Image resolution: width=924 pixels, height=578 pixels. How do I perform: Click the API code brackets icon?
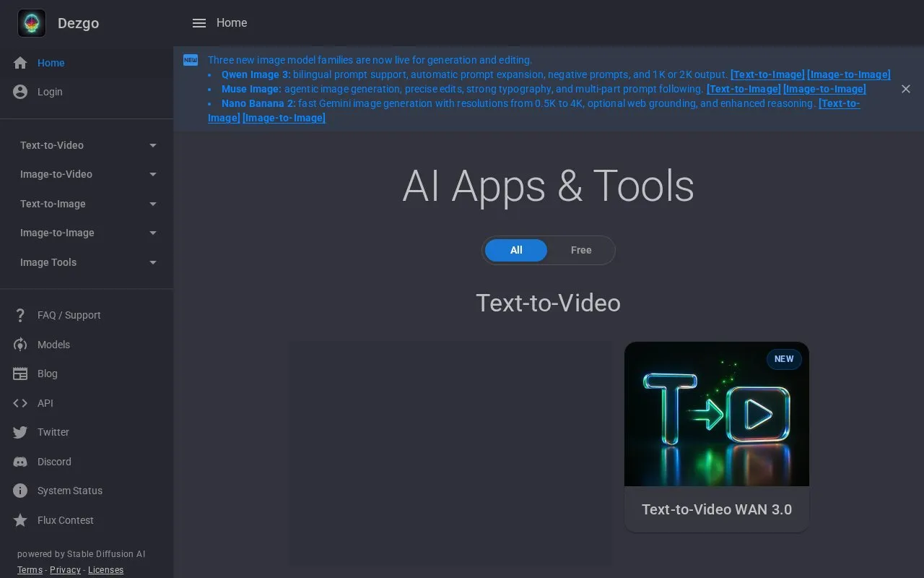(x=20, y=403)
